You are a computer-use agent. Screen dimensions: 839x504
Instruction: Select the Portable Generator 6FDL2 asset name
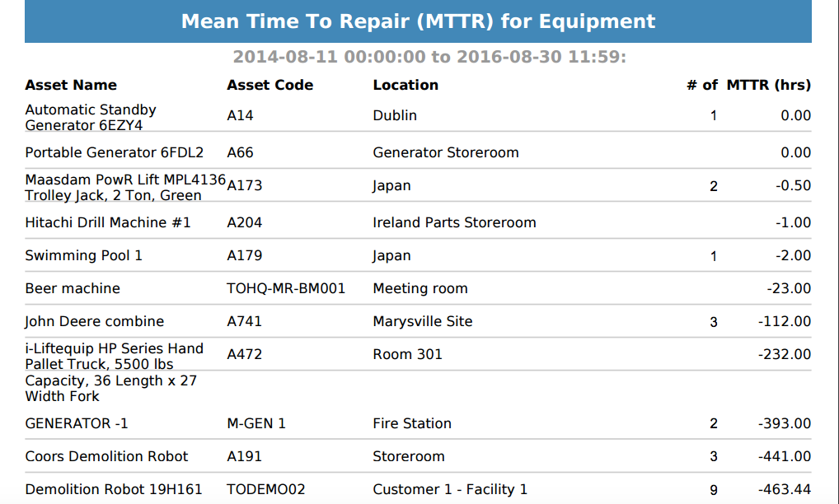[x=114, y=153]
